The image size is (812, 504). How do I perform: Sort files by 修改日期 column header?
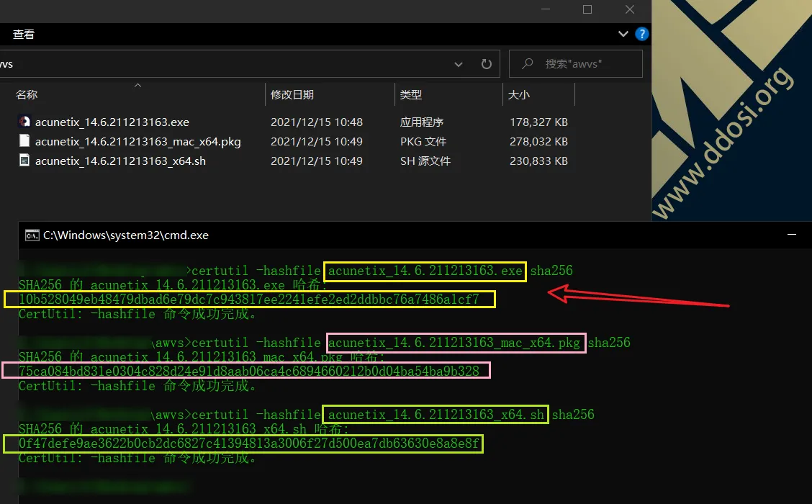(292, 95)
